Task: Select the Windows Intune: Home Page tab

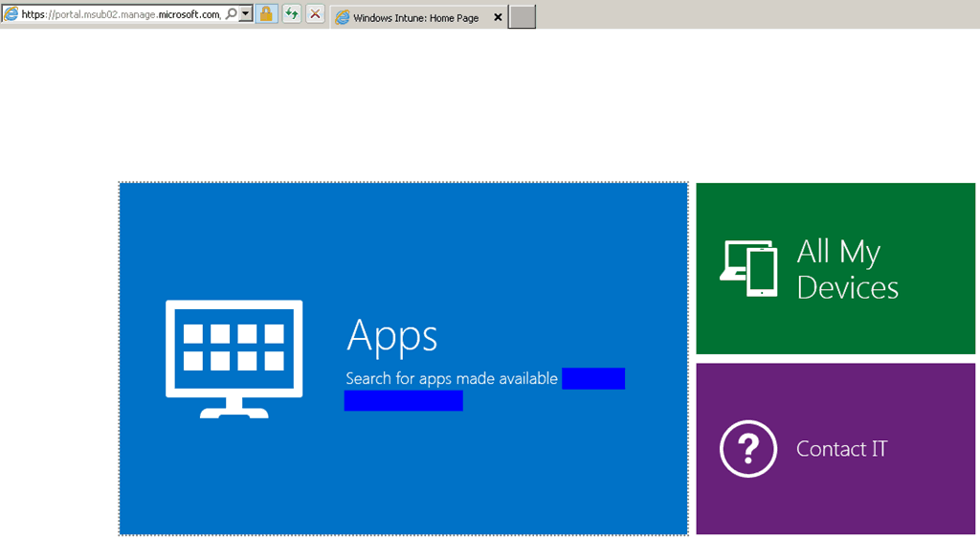Action: point(418,18)
